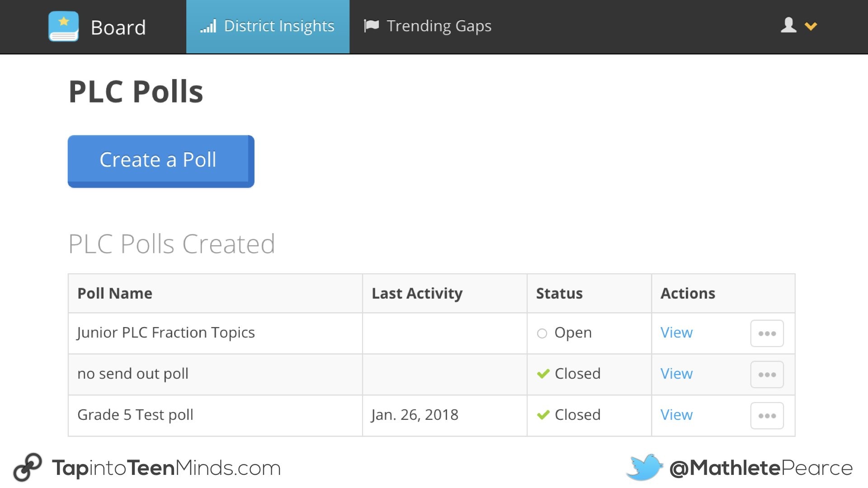Image resolution: width=868 pixels, height=488 pixels.
Task: Expand the yellow user menu chevron
Action: [811, 26]
